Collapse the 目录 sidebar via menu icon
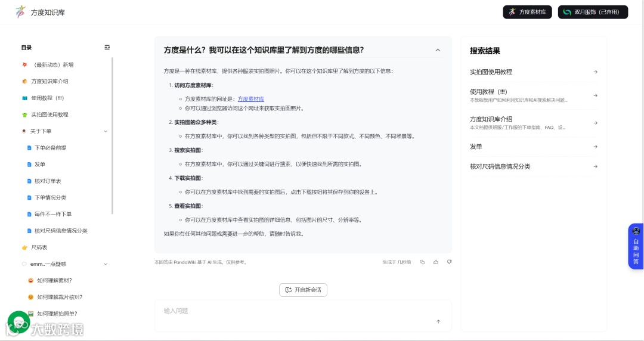The width and height of the screenshot is (644, 341). tap(107, 47)
